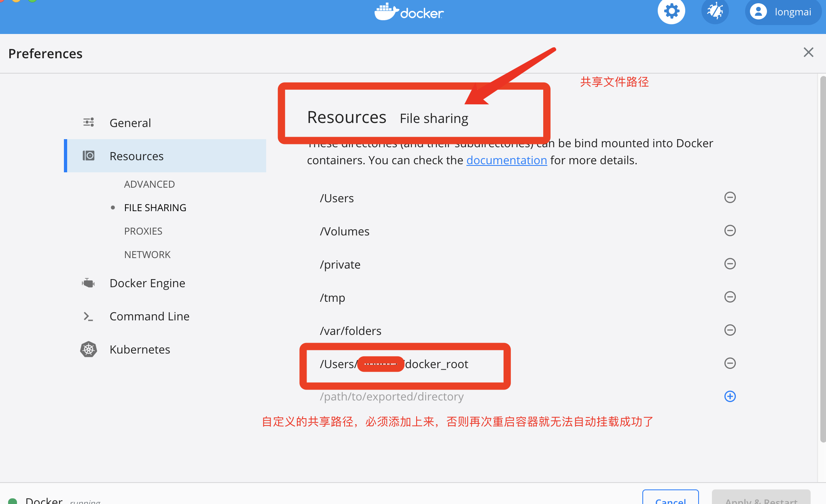
Task: Navigate to Command Line section
Action: click(149, 315)
